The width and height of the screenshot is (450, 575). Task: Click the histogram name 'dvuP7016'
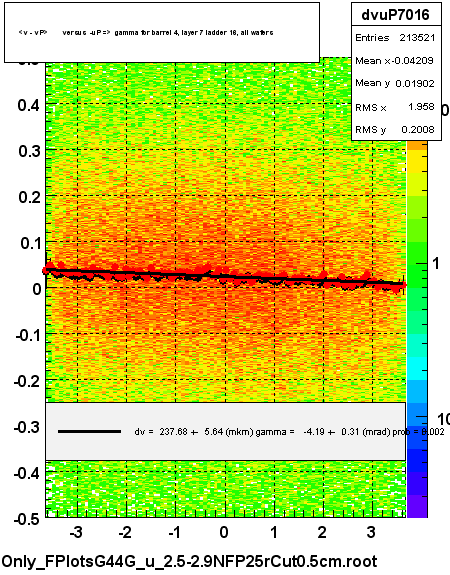pos(395,15)
